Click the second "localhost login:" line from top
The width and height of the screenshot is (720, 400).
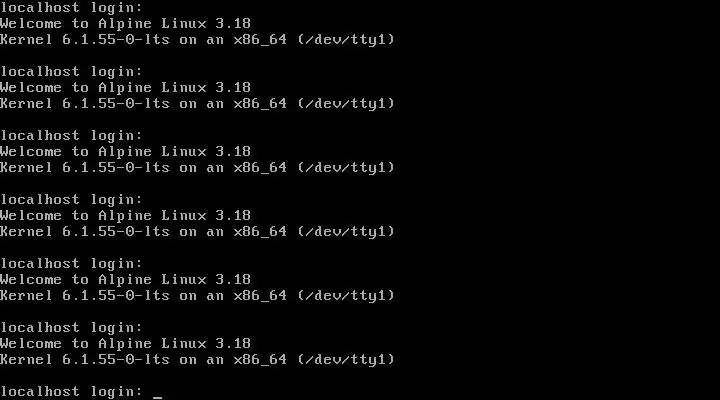click(72, 72)
